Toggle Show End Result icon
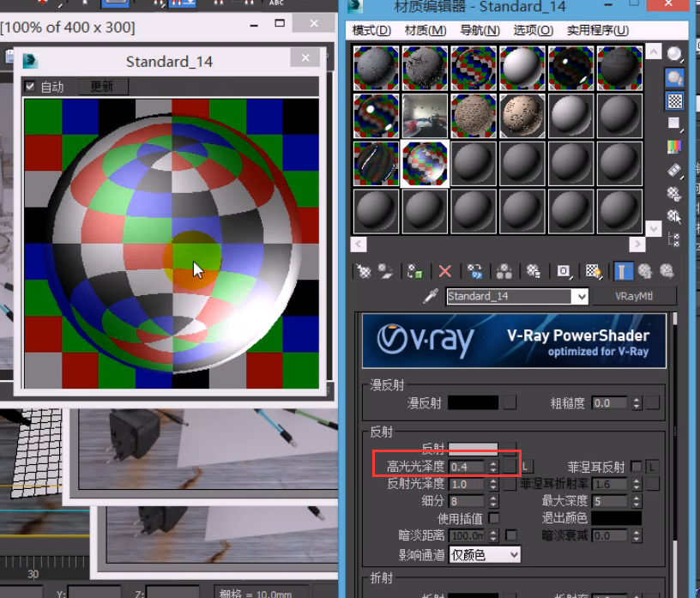Screen dimensions: 700x598 pyautogui.click(x=623, y=271)
